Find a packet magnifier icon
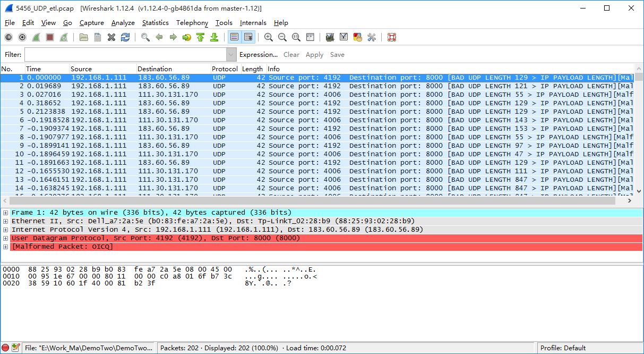The height and width of the screenshot is (354, 644). 145,37
